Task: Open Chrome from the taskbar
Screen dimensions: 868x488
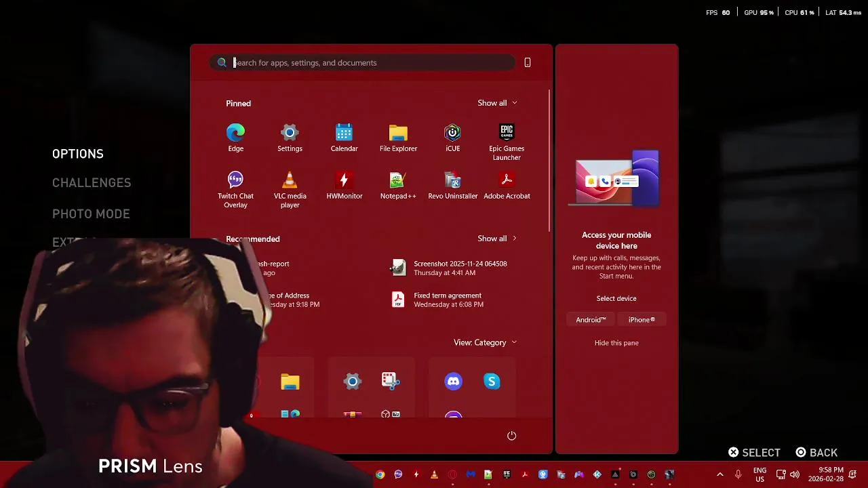Action: pos(380,474)
